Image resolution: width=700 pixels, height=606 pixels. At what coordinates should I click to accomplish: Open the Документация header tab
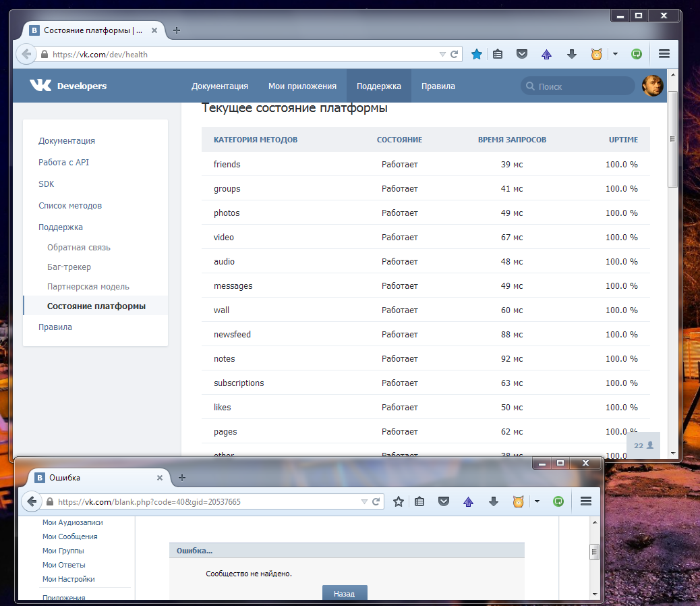pyautogui.click(x=220, y=86)
